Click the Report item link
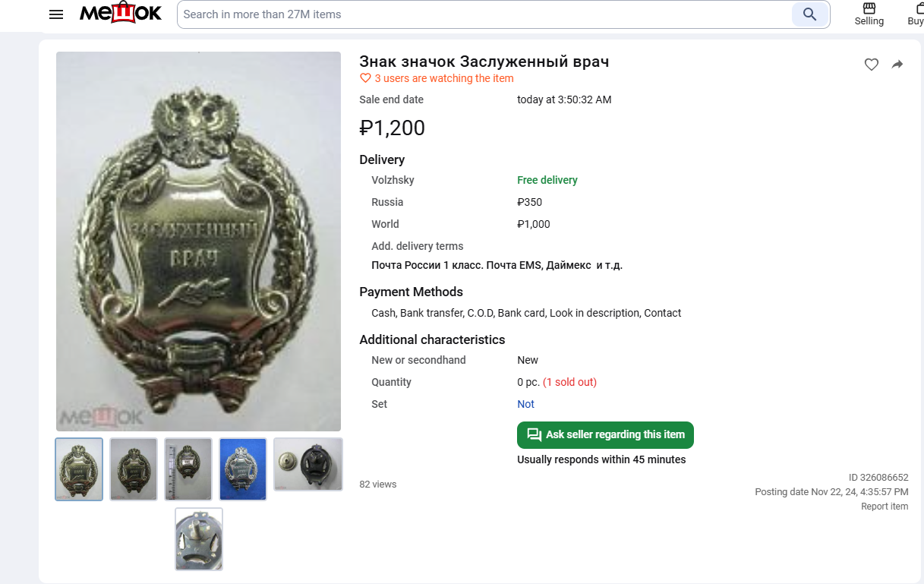The height and width of the screenshot is (584, 924). click(x=884, y=507)
